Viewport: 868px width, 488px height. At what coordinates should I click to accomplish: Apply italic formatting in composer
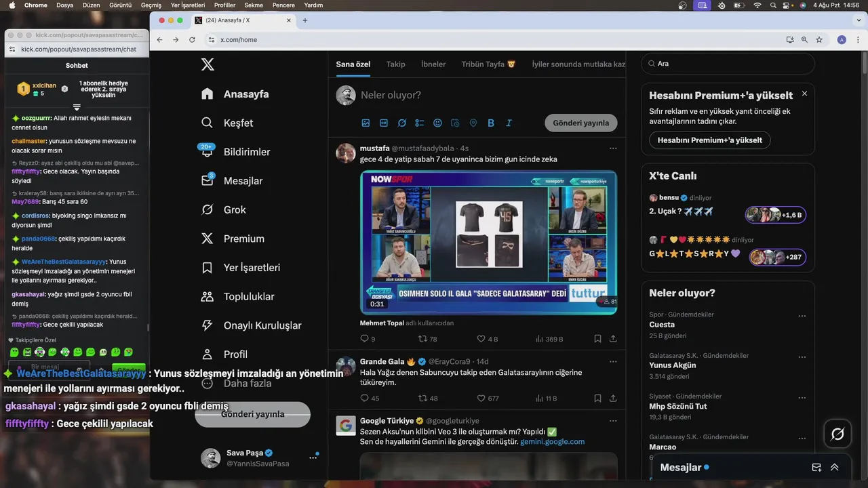509,123
